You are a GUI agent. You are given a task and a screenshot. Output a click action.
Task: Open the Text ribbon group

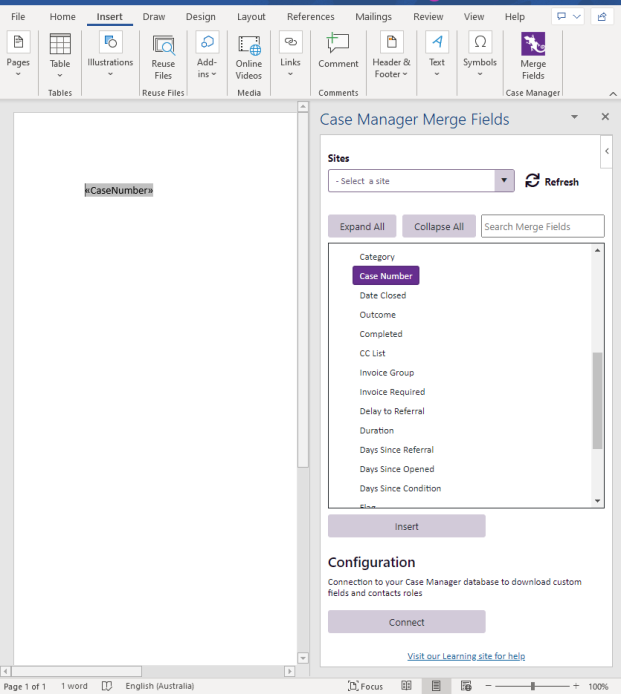(437, 54)
